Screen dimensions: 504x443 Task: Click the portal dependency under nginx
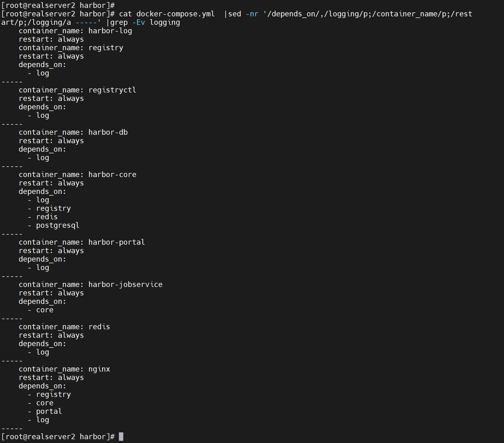[x=49, y=411]
